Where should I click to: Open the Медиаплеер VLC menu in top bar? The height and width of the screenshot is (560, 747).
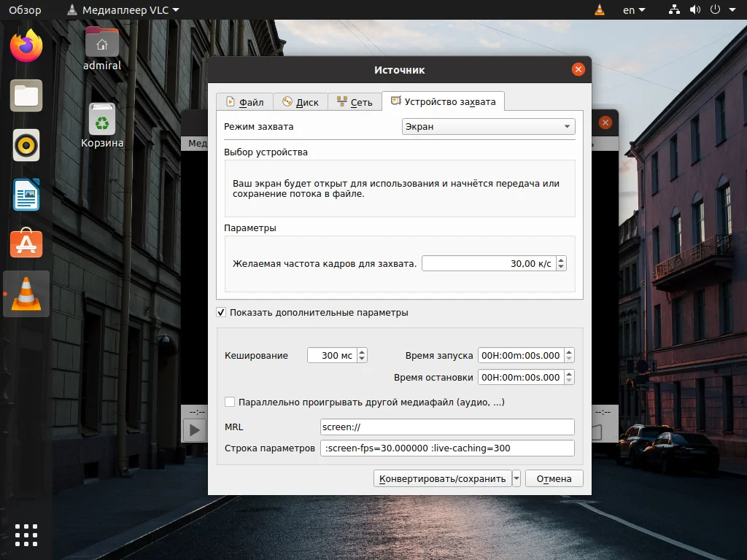[x=122, y=9]
